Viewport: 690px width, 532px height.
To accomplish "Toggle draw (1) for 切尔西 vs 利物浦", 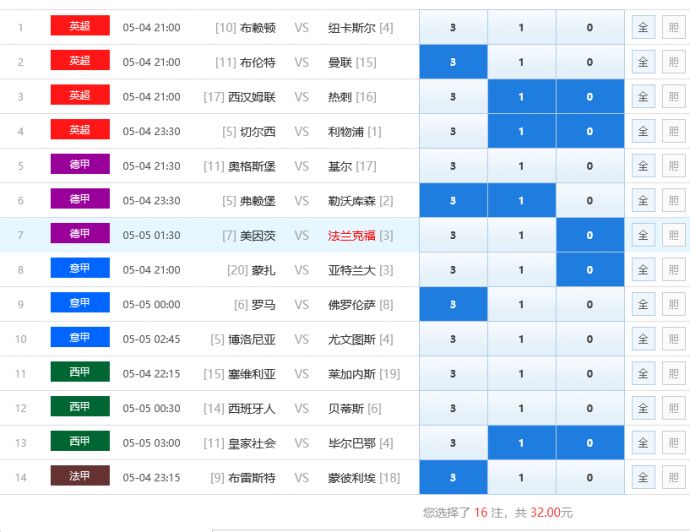I will [521, 131].
